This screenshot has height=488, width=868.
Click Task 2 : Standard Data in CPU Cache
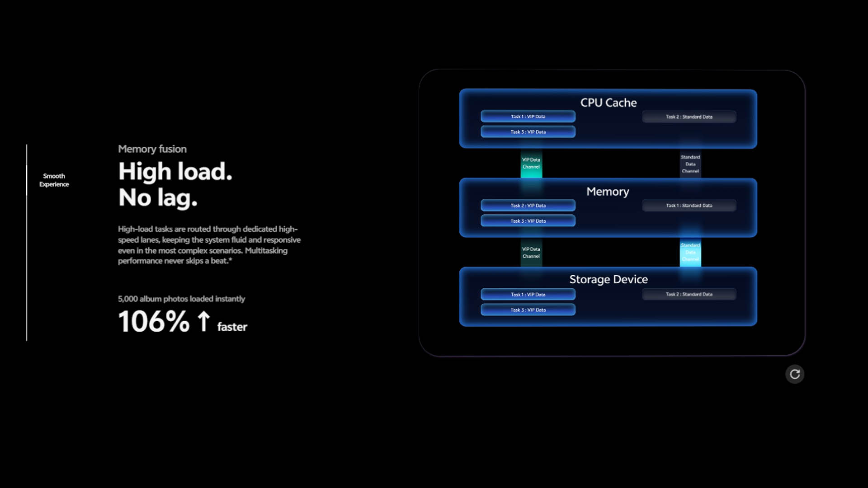(689, 117)
